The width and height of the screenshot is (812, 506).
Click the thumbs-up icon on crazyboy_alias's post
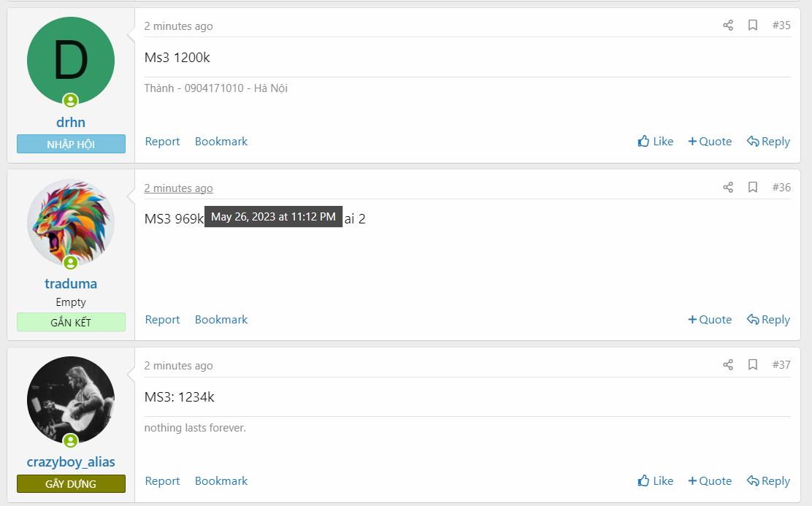click(x=643, y=480)
